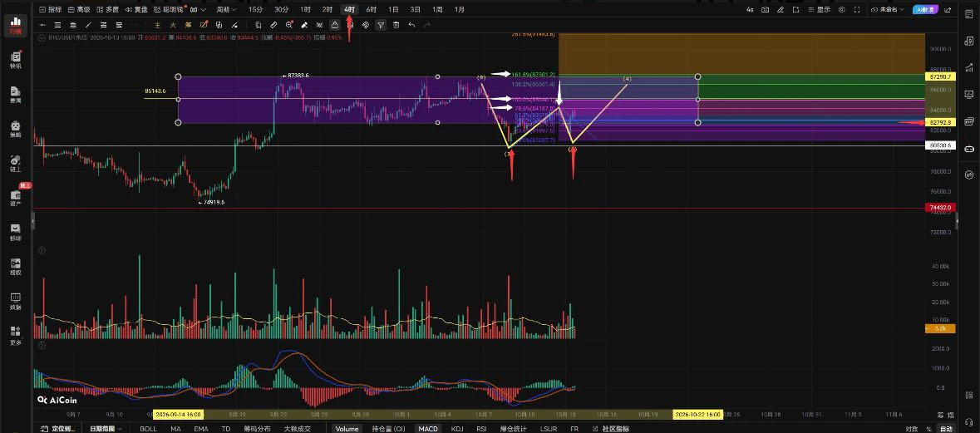Switch to the 15分 timeframe

click(x=256, y=9)
